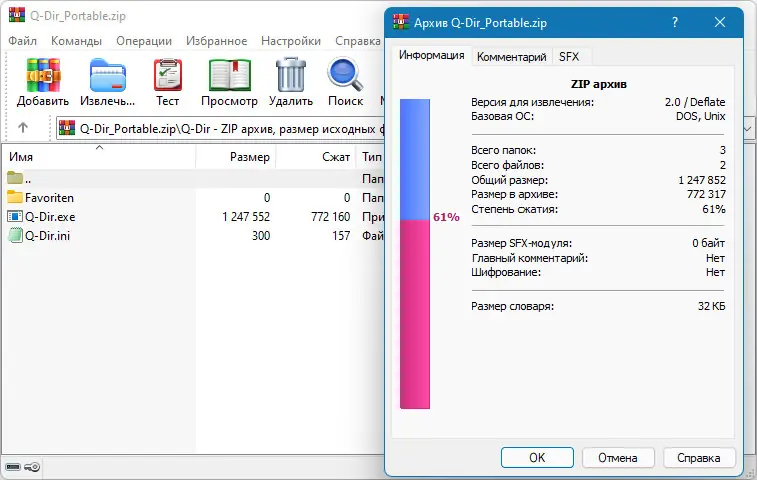The width and height of the screenshot is (757, 480).
Task: Click the Q-Dir.ini file icon
Action: point(15,235)
